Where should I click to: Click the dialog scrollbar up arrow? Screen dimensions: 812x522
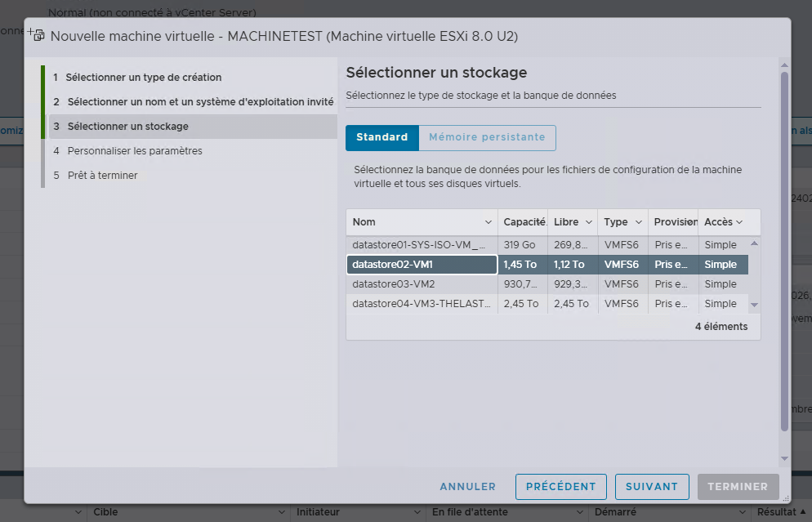(x=784, y=65)
